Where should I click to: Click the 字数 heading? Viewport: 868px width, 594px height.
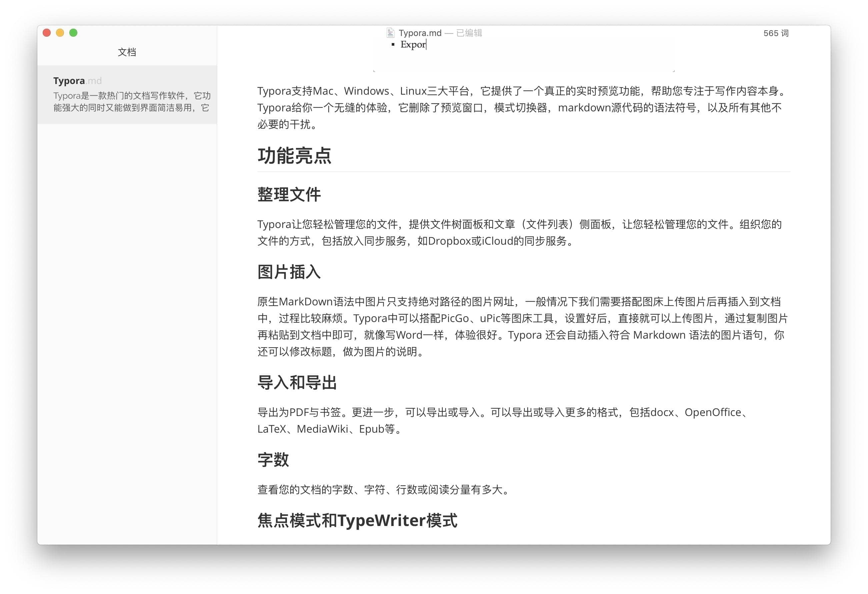coord(273,460)
